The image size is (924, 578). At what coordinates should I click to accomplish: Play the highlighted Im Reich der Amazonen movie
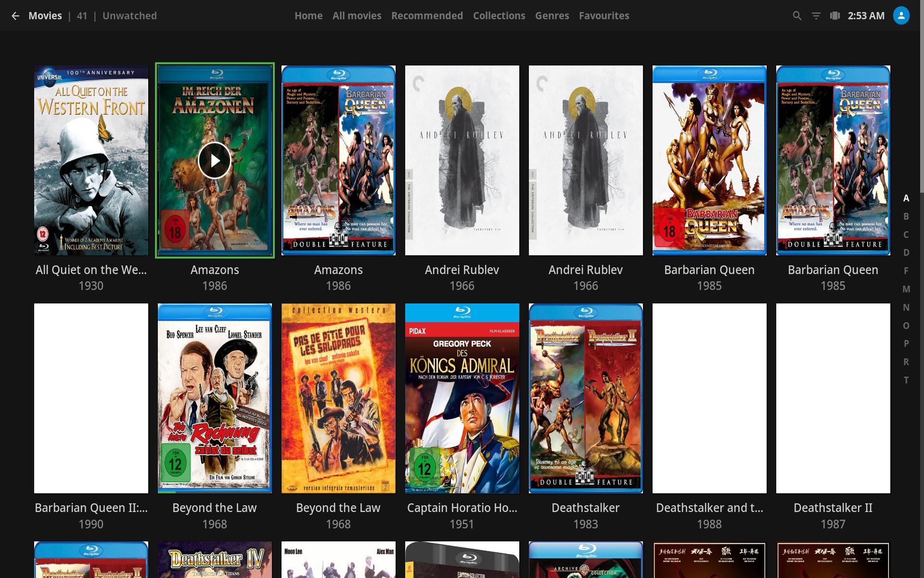[x=215, y=160]
